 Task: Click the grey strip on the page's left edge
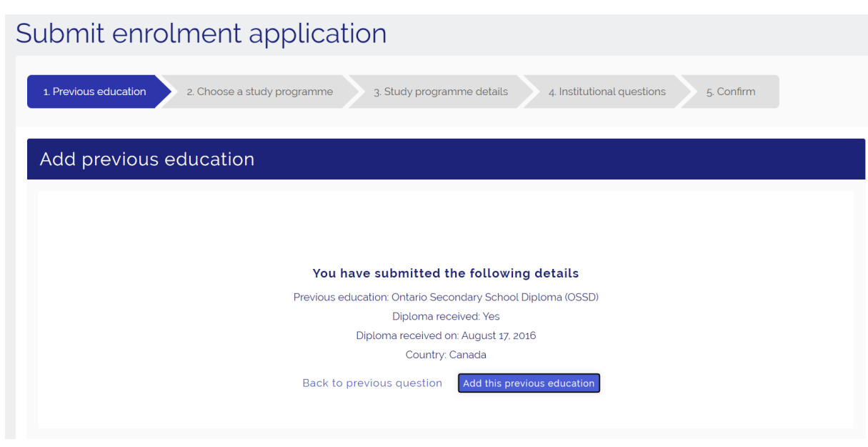(10, 250)
